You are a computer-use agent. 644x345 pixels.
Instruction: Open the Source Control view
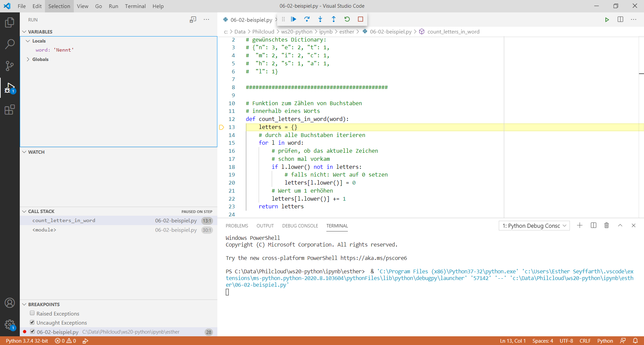click(x=10, y=66)
